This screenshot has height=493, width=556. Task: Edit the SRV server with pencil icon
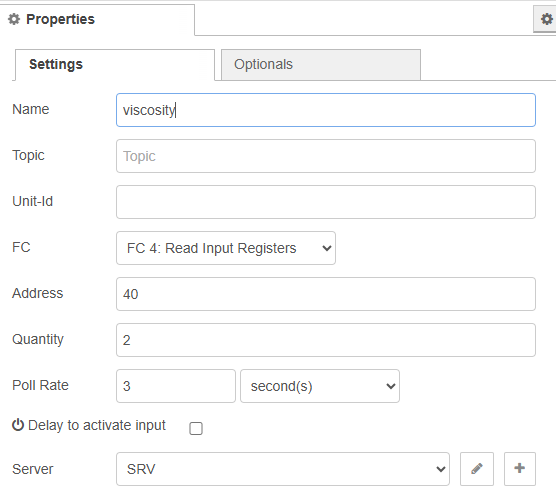[477, 469]
